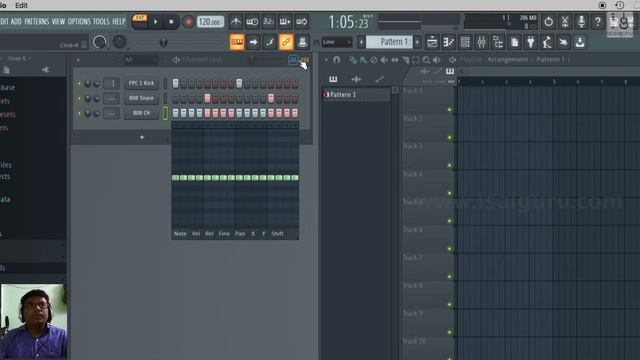Image resolution: width=640 pixels, height=360 pixels.
Task: Open the ADD menu
Action: (16, 21)
